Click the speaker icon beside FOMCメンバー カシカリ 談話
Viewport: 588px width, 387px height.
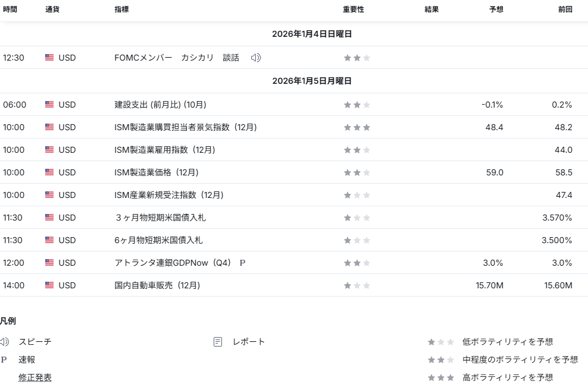coord(256,58)
